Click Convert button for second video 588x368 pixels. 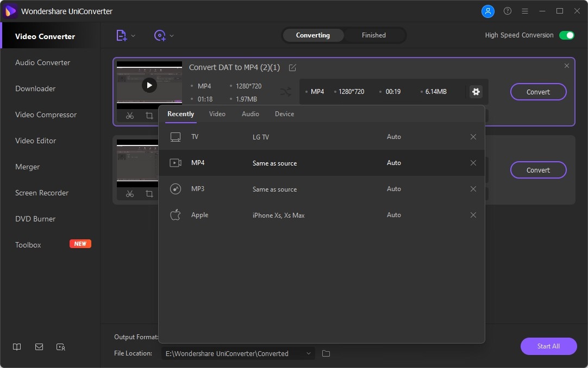[538, 170]
